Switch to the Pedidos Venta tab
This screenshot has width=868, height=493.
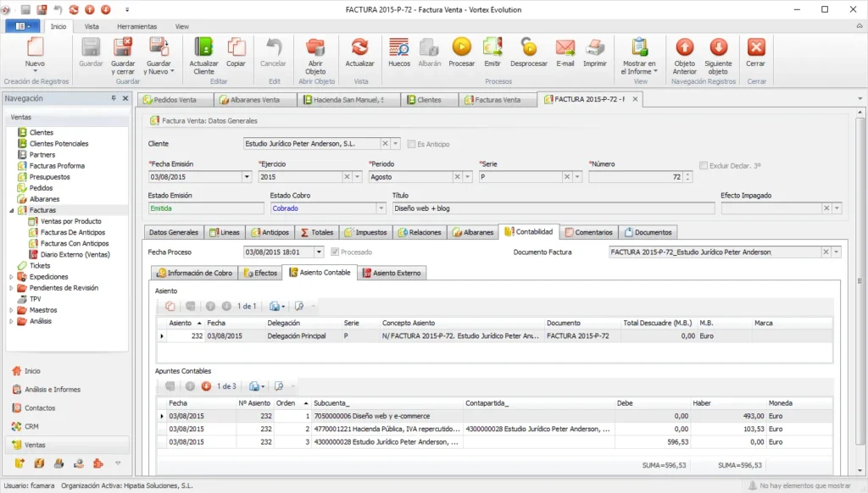click(x=175, y=100)
